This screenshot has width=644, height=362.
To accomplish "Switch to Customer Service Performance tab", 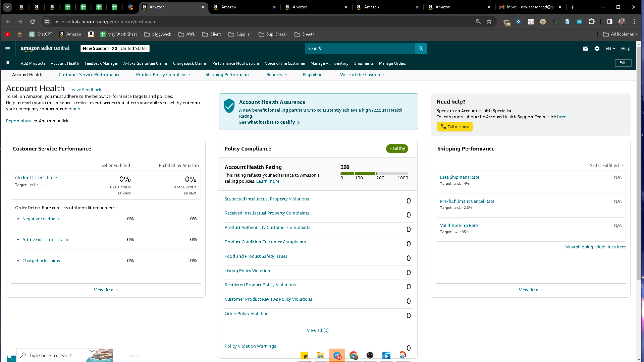I will (x=90, y=75).
